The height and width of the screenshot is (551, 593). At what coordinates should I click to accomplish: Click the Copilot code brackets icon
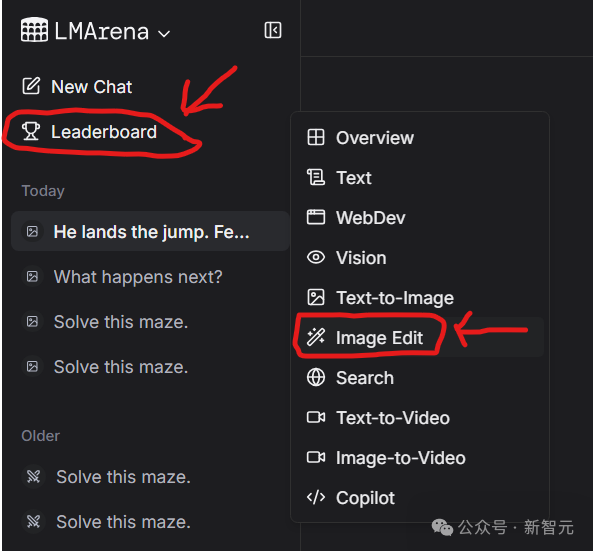(x=316, y=497)
